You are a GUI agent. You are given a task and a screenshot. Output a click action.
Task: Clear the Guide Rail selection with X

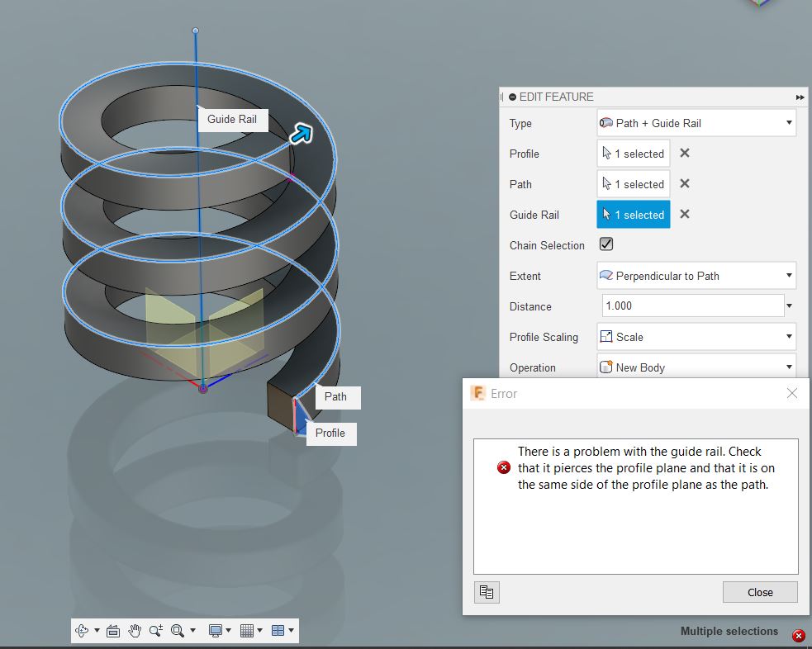click(x=684, y=214)
